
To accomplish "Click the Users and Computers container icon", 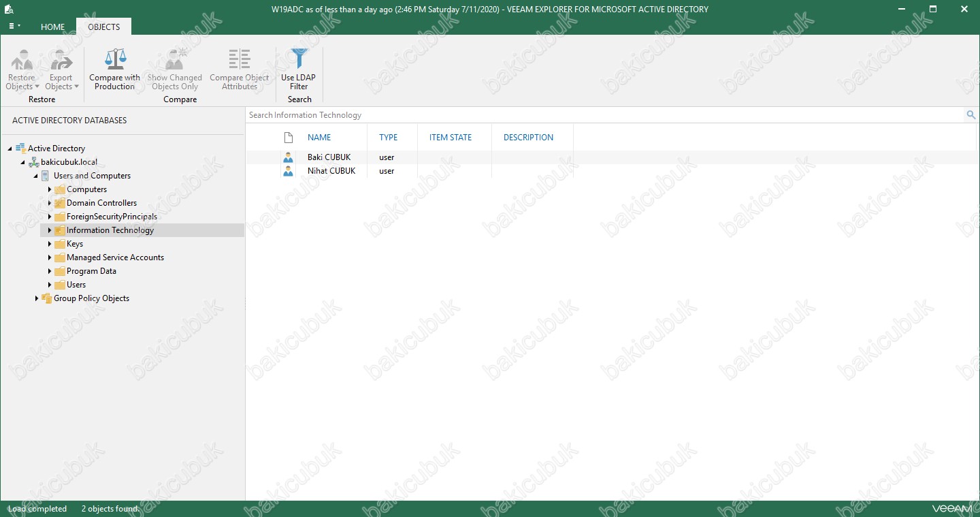I will (x=46, y=176).
